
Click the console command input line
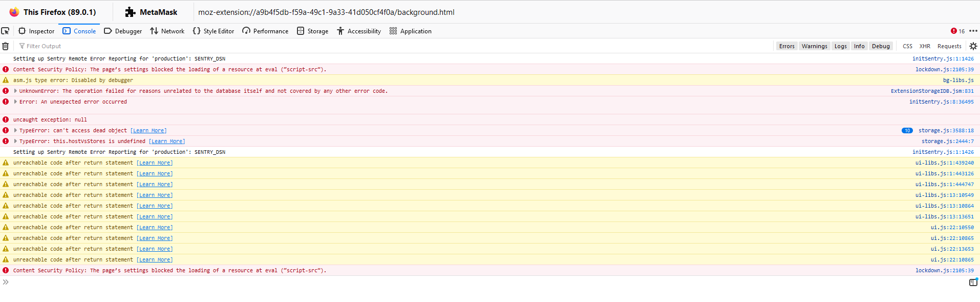click(x=486, y=282)
